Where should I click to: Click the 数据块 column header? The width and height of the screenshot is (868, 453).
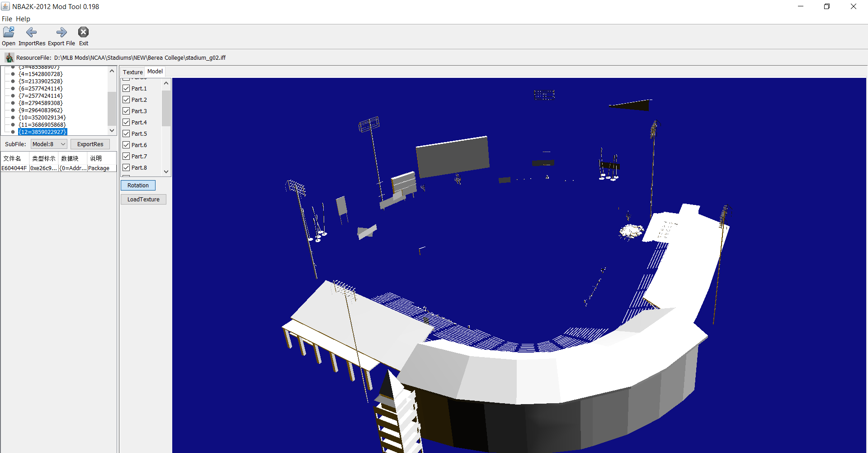tap(73, 158)
